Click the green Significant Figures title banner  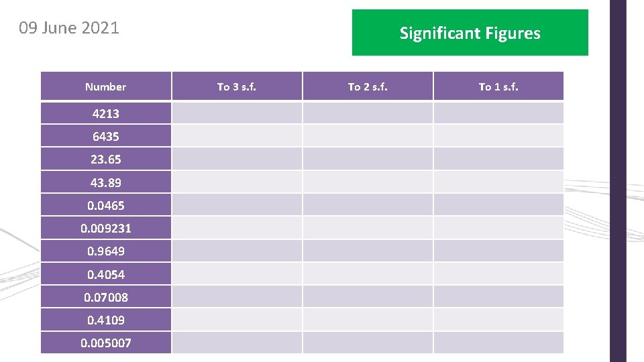(x=470, y=32)
